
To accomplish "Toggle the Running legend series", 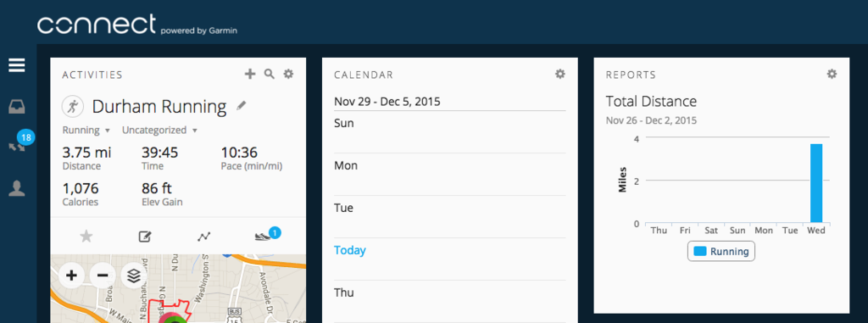I will (721, 252).
